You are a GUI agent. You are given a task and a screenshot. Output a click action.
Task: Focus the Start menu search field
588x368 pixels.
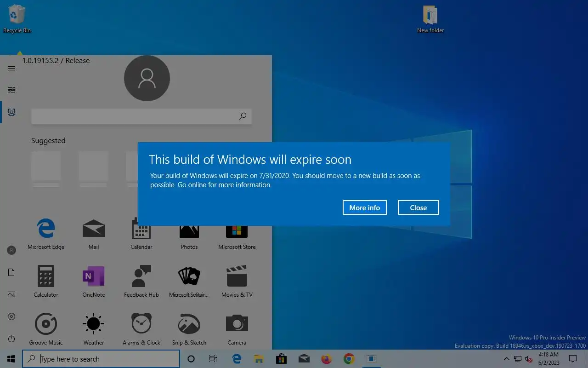click(141, 116)
